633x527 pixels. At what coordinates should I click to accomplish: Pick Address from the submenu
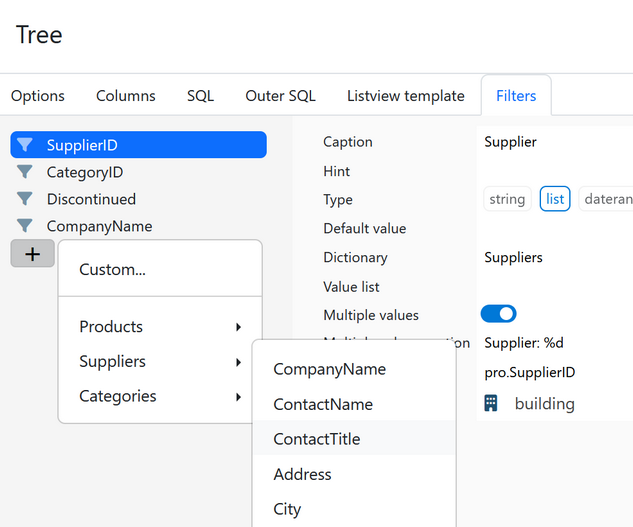[x=354, y=474]
